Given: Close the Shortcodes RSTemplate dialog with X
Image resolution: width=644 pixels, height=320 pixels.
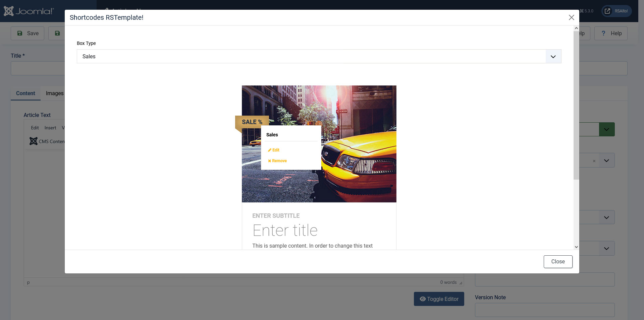Looking at the screenshot, I should 572,17.
